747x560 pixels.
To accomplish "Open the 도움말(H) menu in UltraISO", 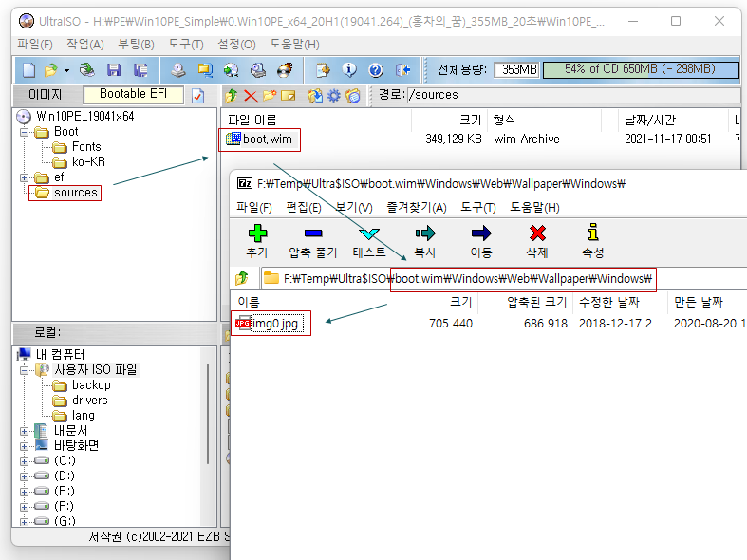I will click(294, 45).
